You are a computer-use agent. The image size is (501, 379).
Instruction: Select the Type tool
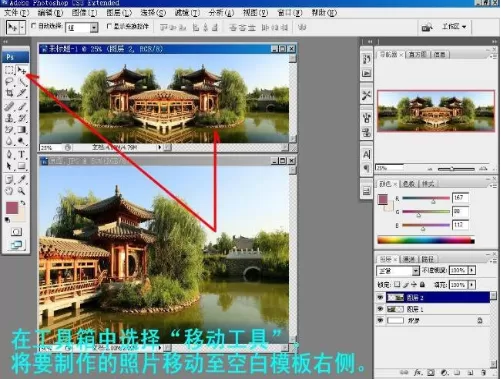pyautogui.click(x=22, y=154)
